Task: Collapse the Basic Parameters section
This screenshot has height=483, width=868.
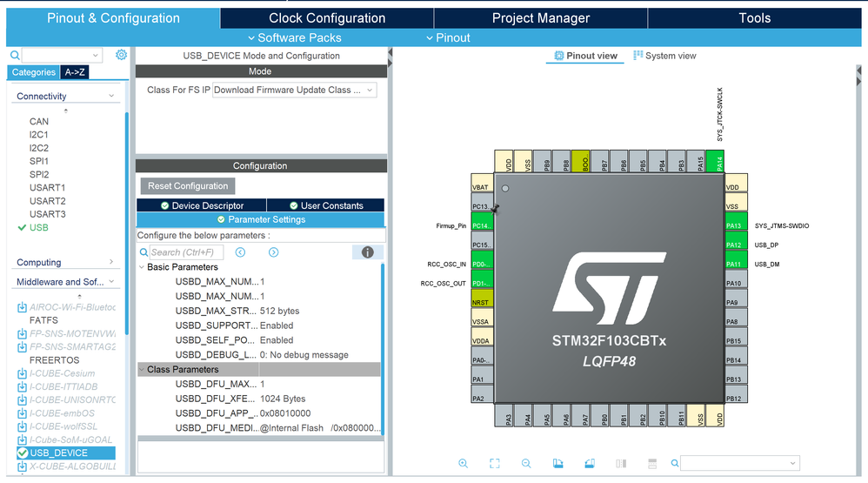Action: click(x=142, y=267)
